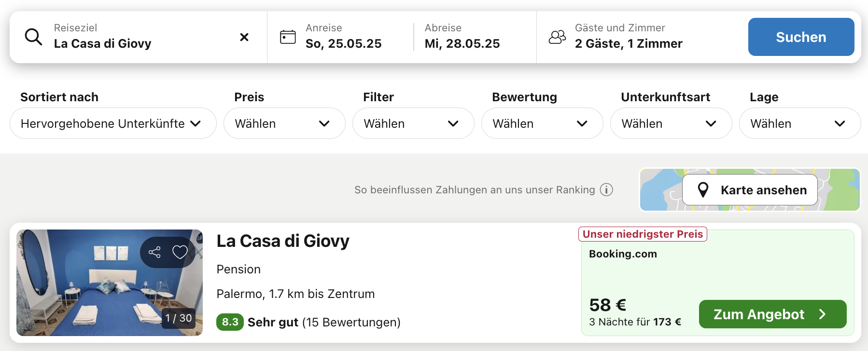This screenshot has width=868, height=351.
Task: Expand the Unterkunftsart dropdown
Action: tap(671, 123)
